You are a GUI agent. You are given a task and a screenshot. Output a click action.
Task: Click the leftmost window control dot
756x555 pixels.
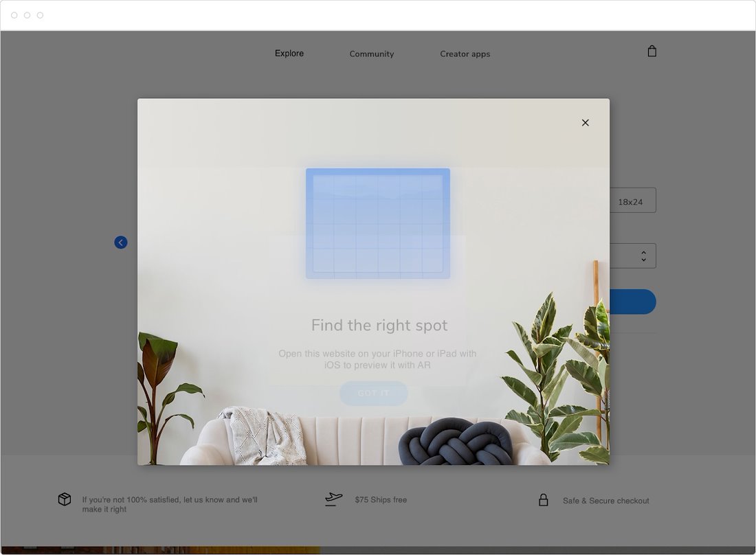coord(14,15)
